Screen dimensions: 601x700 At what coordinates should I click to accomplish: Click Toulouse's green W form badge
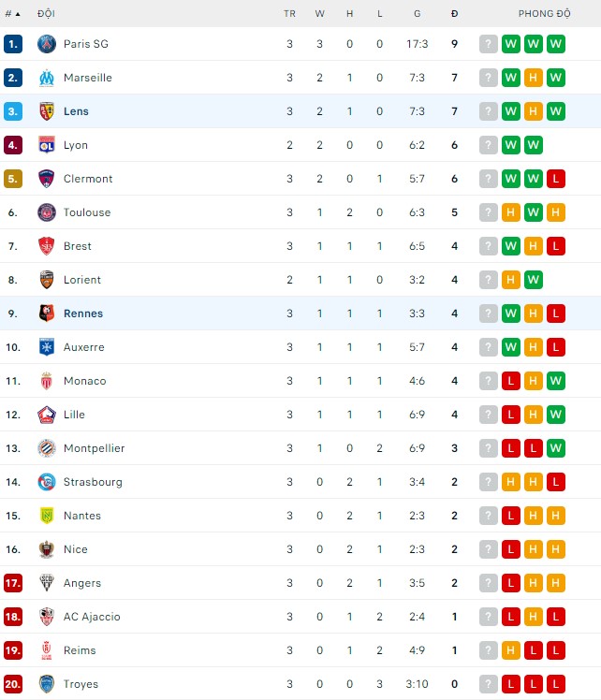(534, 212)
